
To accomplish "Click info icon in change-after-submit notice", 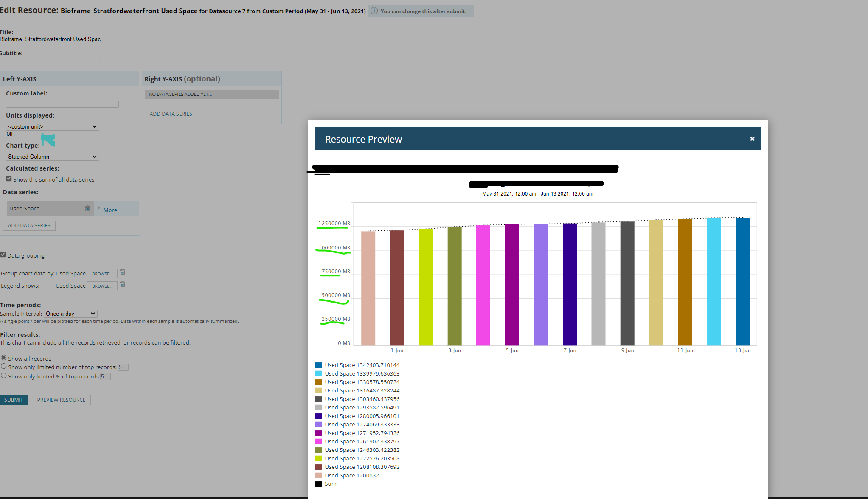I will (x=374, y=11).
